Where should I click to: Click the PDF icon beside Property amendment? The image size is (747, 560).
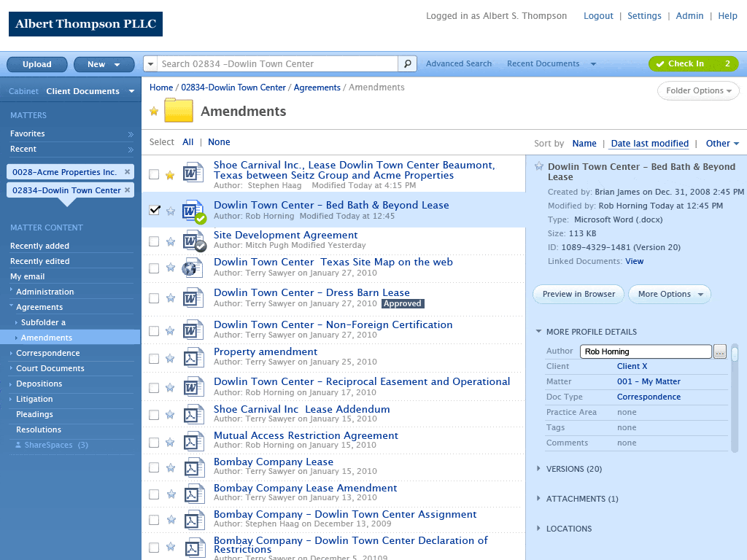194,358
